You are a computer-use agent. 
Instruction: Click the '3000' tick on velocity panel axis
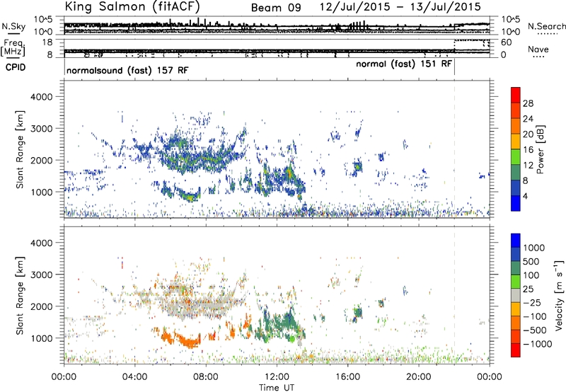[x=42, y=275]
